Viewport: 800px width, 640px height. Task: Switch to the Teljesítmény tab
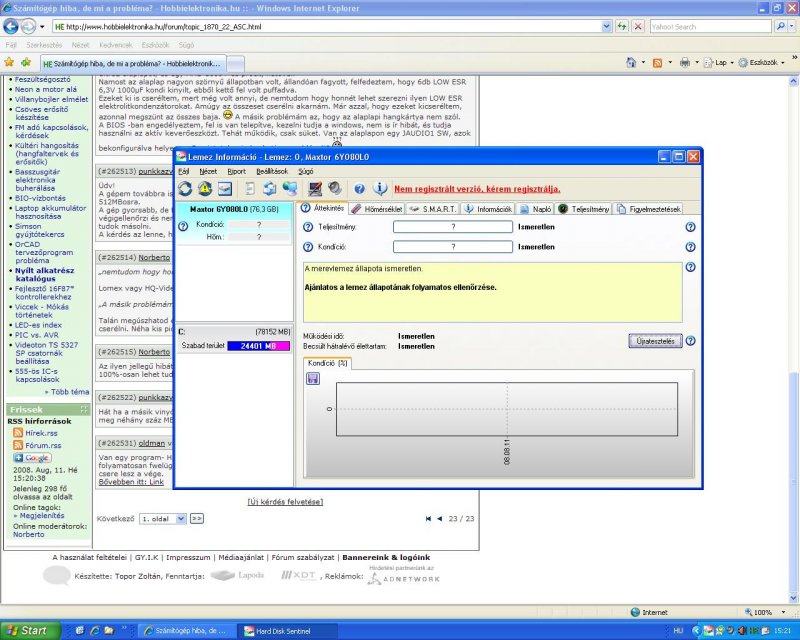point(584,209)
